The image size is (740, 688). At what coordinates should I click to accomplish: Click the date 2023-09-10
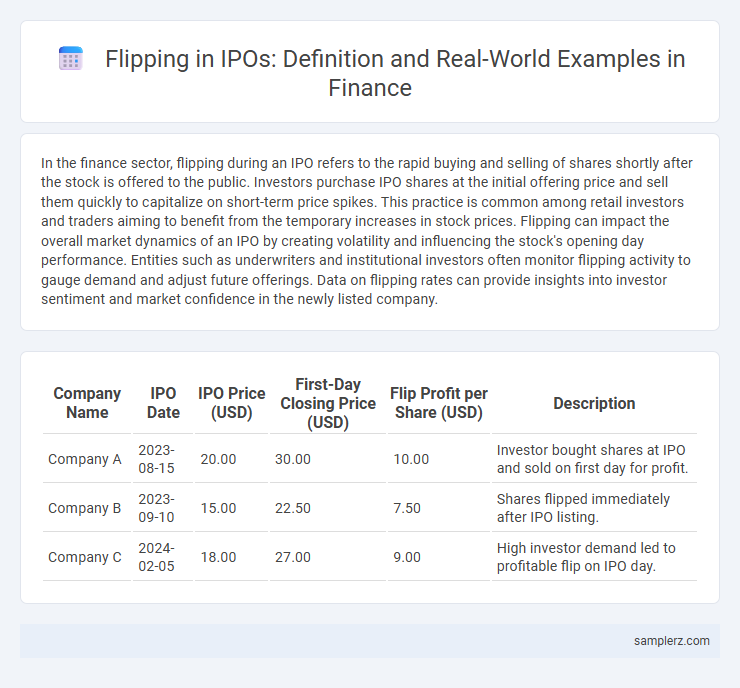point(157,508)
